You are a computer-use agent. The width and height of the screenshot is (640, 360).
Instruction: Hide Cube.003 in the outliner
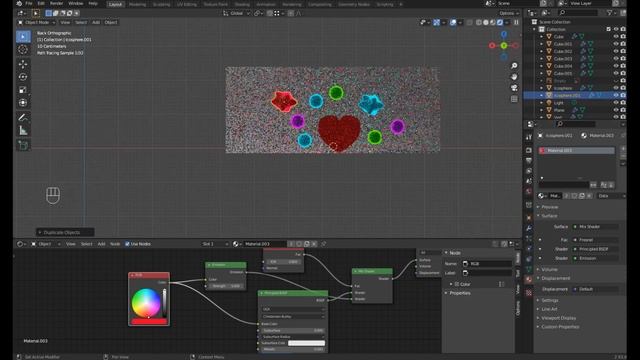click(616, 59)
